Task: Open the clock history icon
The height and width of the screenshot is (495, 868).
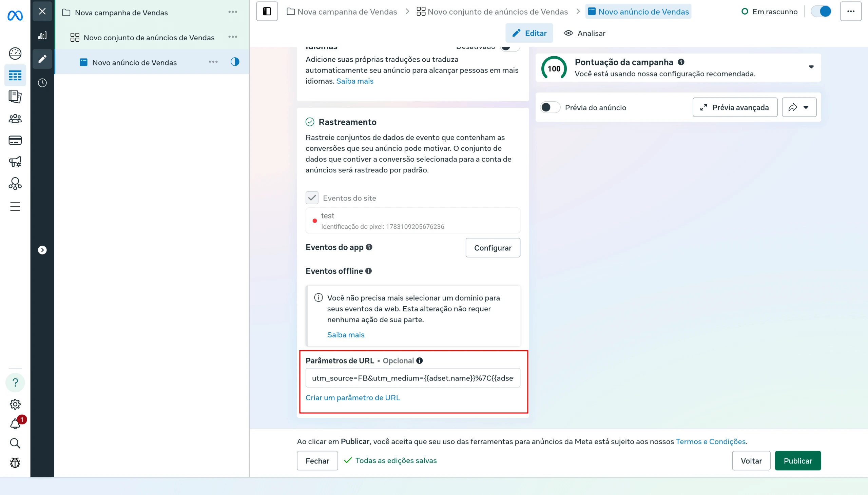Action: [42, 83]
